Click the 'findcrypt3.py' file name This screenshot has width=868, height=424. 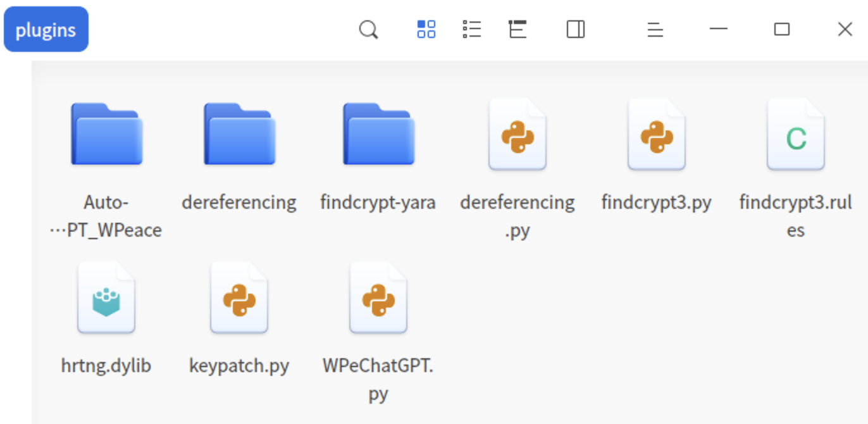tap(657, 203)
